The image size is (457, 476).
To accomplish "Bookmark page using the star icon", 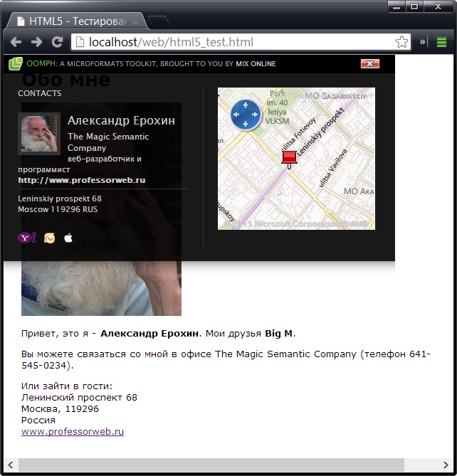I will click(x=401, y=42).
